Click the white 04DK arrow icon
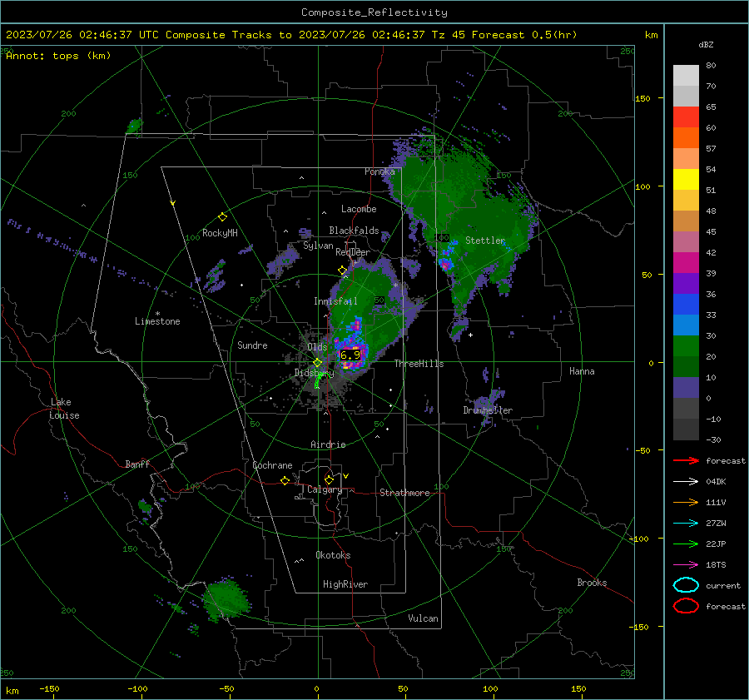749x700 pixels. click(x=686, y=482)
